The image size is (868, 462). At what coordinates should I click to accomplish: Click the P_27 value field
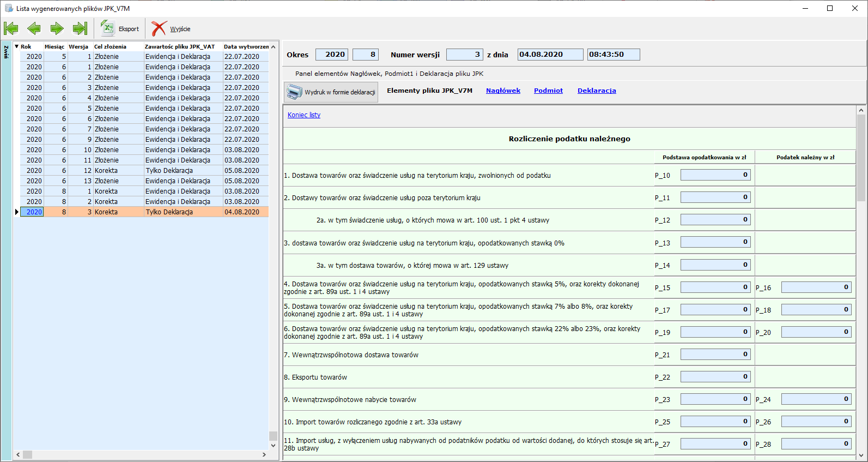715,444
